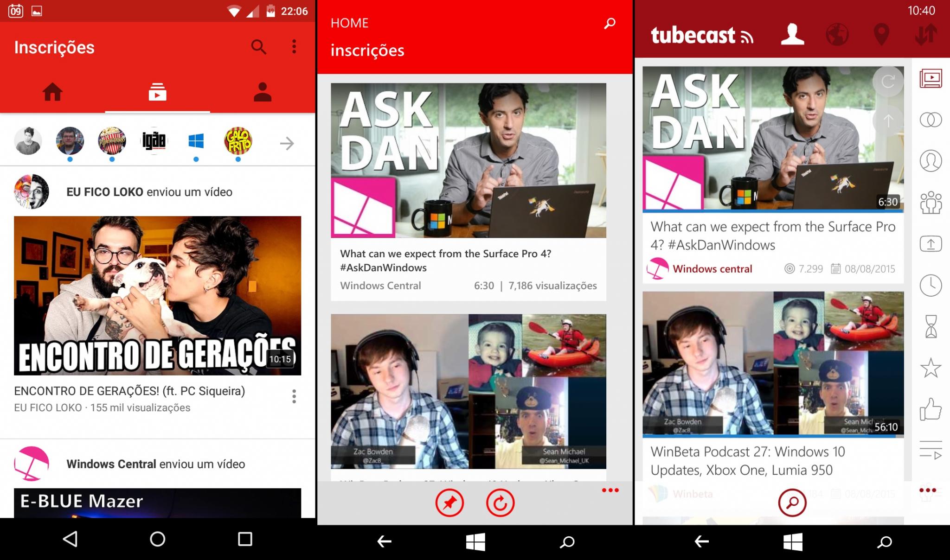Image resolution: width=950 pixels, height=560 pixels.
Task: Tap refresh overlay on tubecast Ask Dan thumbnail
Action: pyautogui.click(x=888, y=82)
